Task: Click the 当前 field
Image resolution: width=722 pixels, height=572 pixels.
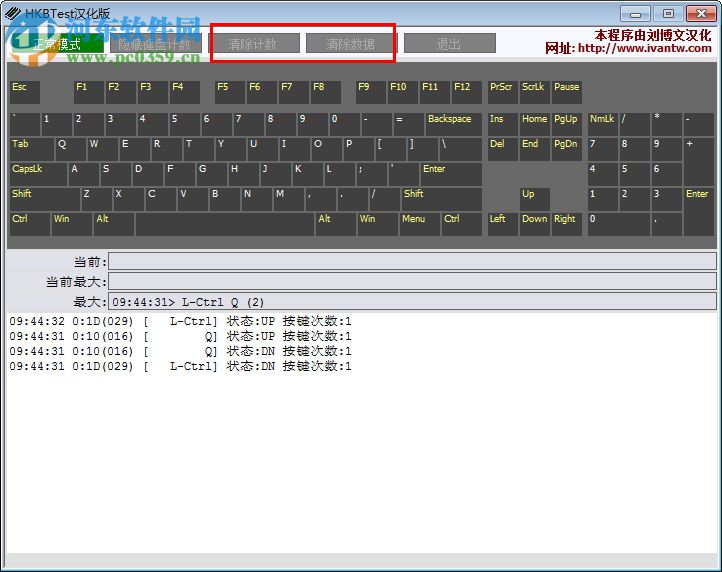Action: click(x=412, y=261)
